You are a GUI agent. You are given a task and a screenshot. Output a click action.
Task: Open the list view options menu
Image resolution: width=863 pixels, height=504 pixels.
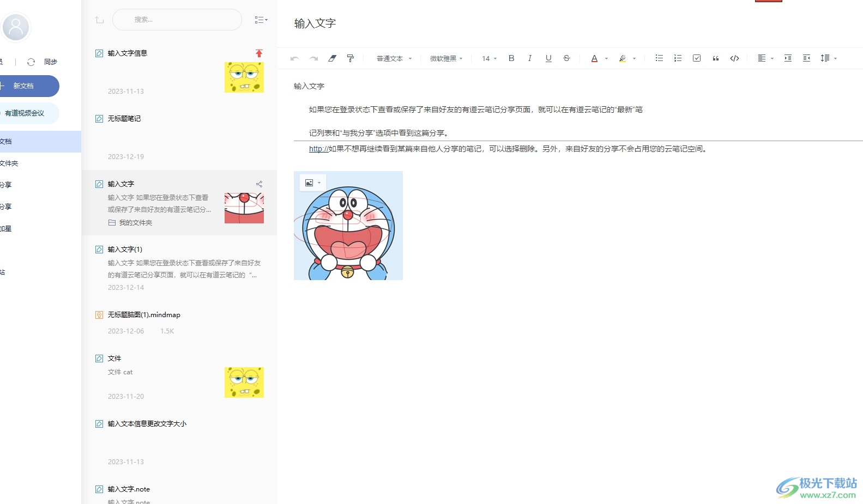coord(261,20)
